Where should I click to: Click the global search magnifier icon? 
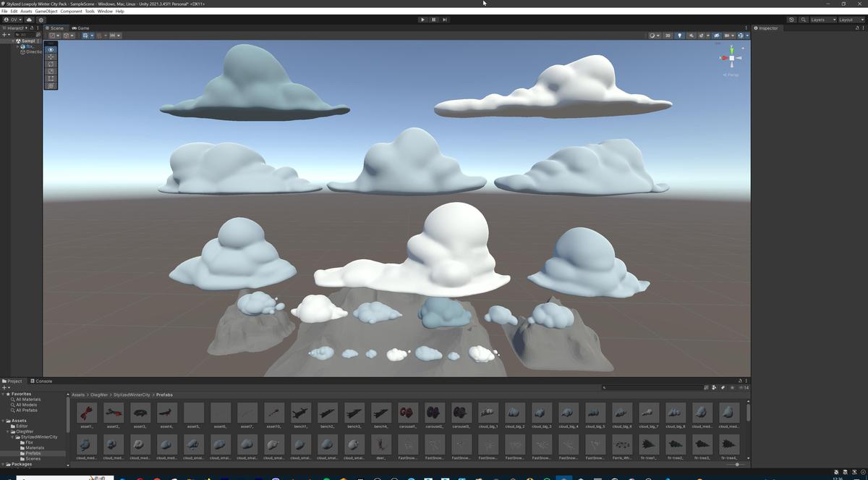click(x=803, y=20)
